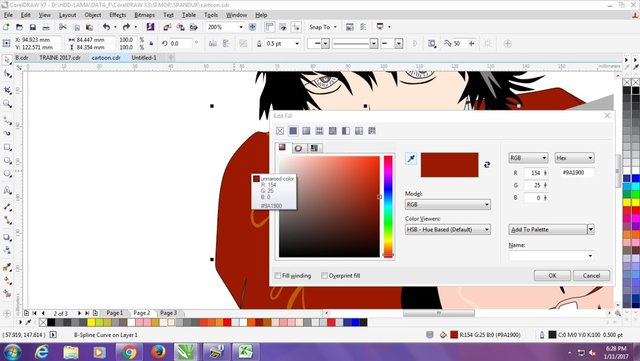This screenshot has height=361, width=640.
Task: Choose Uniform fill type icon
Action: tap(293, 131)
